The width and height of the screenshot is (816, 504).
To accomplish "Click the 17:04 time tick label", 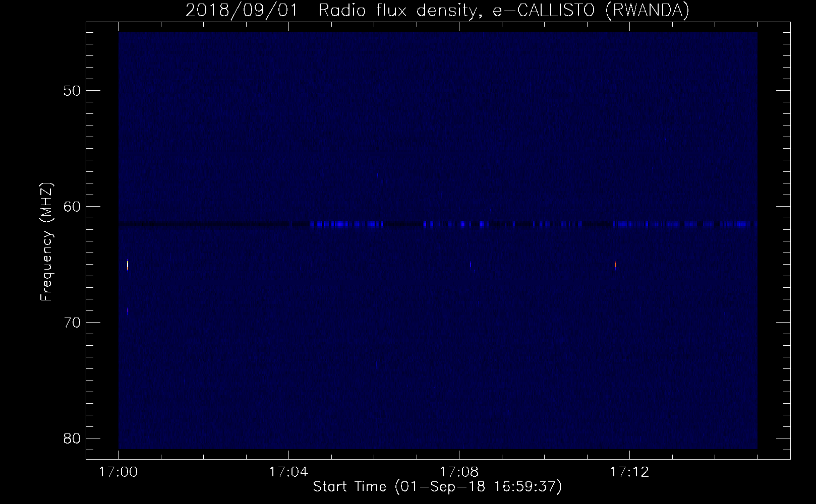I will [x=288, y=472].
